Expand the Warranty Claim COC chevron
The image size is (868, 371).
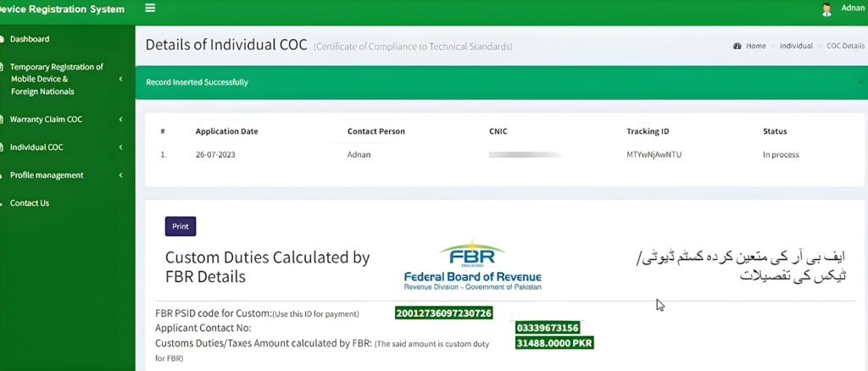coord(120,119)
